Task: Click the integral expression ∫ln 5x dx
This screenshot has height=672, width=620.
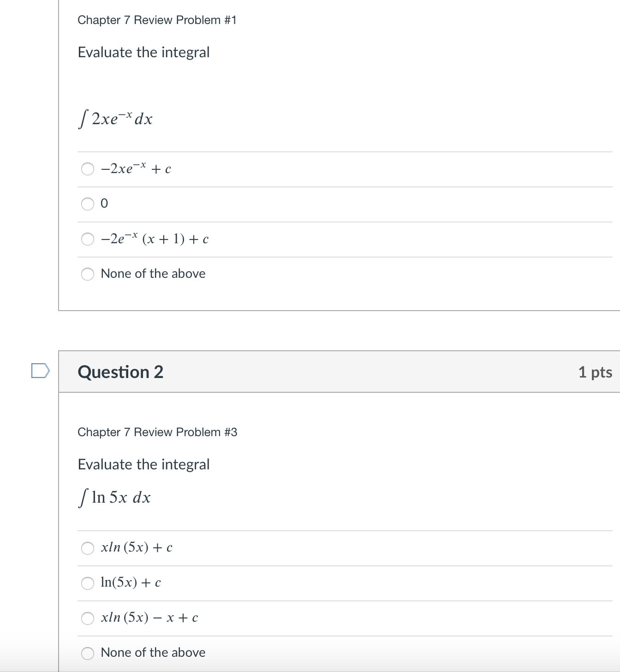Action: (114, 498)
